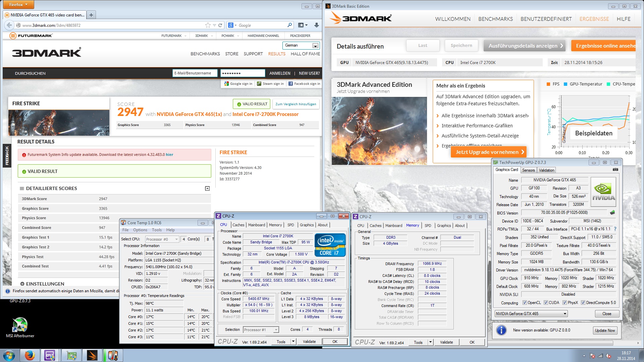Open BENCHMARKS in 3DMark Basic Edition

495,19
